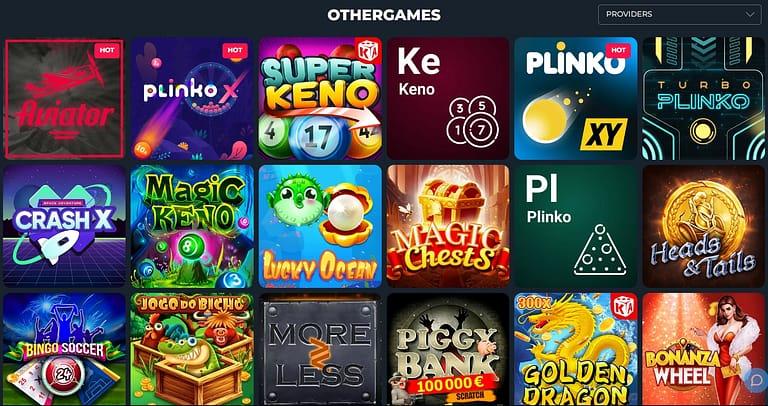Launch the Jogo do Bicho game

click(x=192, y=349)
